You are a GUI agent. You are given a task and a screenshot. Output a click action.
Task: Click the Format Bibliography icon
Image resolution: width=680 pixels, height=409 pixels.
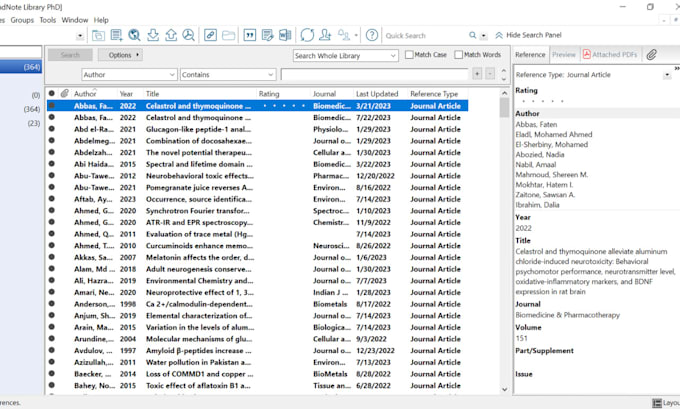[268, 35]
